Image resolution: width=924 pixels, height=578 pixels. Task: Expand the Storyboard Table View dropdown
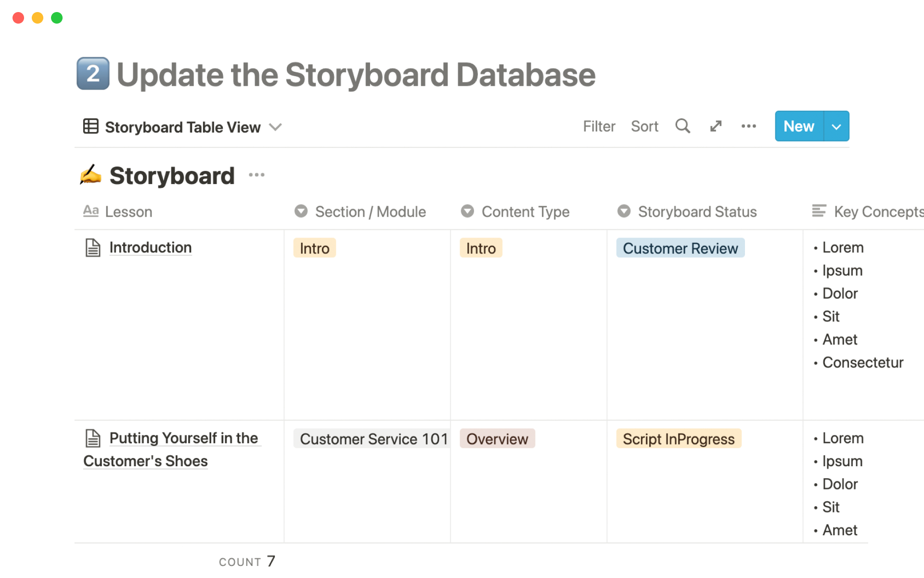276,127
